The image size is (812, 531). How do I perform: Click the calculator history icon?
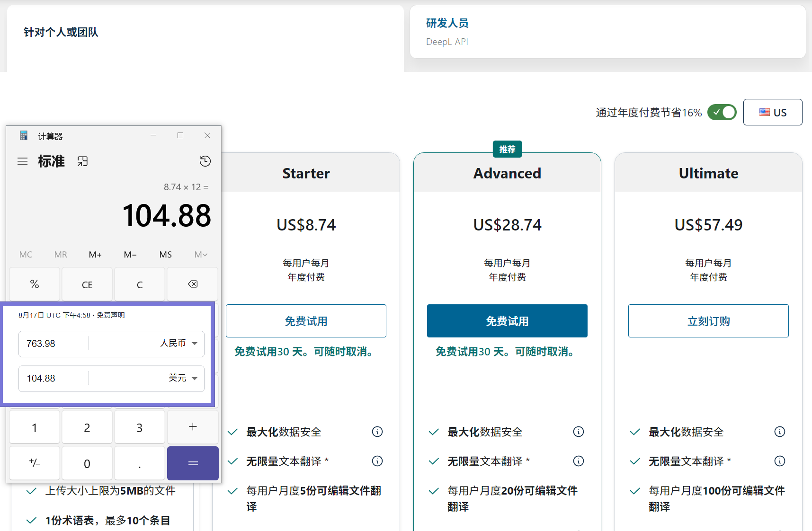205,161
